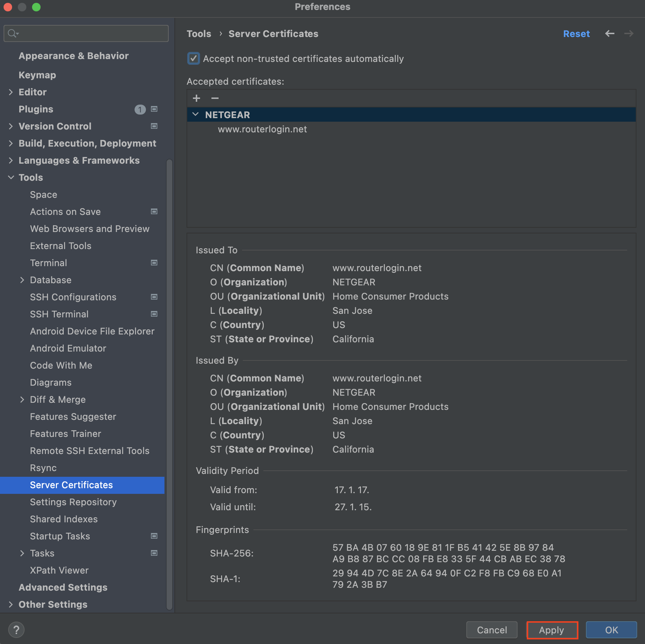The height and width of the screenshot is (644, 645).
Task: Open Web Browsers and Preview settings
Action: (x=90, y=229)
